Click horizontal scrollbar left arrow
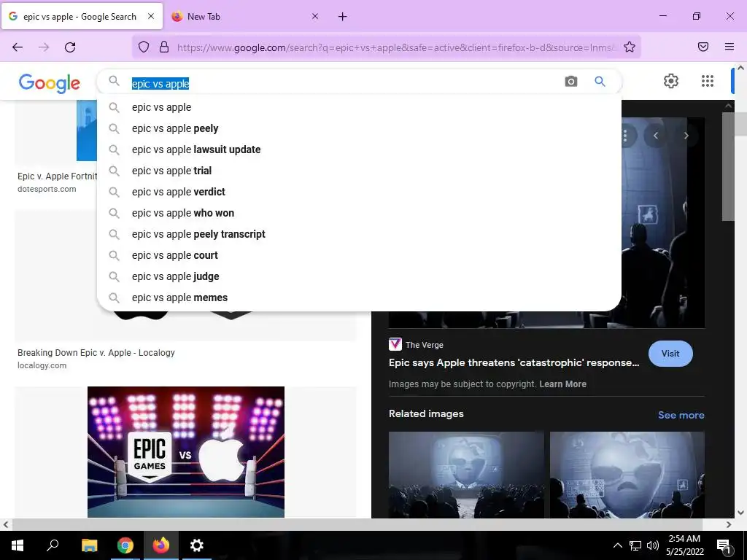Screen dimensions: 747x560 click(5, 524)
